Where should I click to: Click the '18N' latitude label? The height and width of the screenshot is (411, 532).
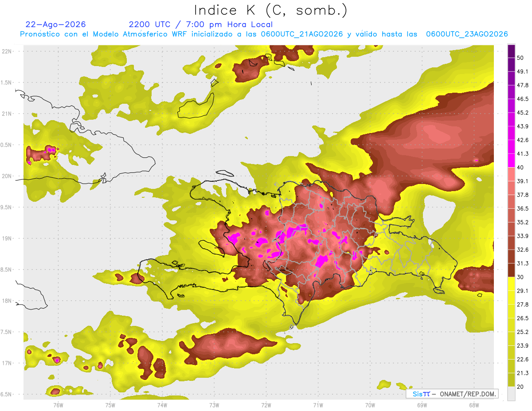pos(8,301)
